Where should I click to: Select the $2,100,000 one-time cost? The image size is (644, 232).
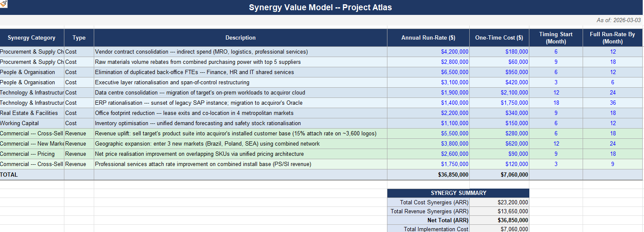click(x=499, y=93)
